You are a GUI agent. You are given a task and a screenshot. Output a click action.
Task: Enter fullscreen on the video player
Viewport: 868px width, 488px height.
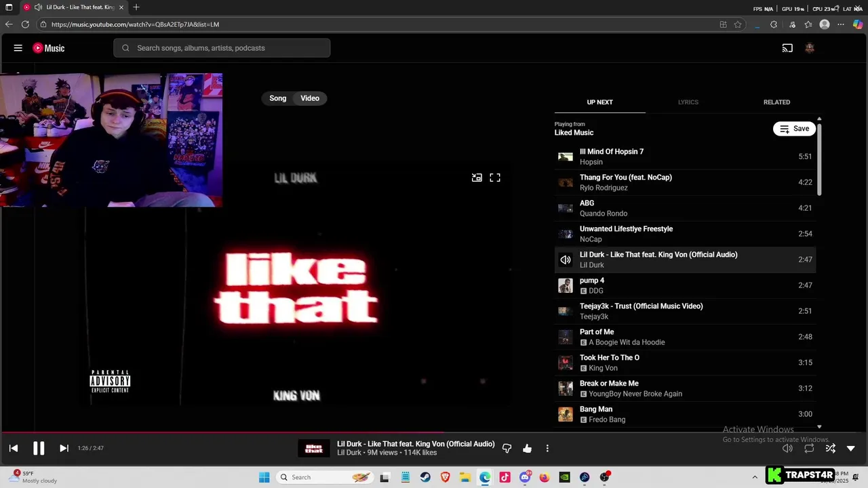[x=495, y=178]
